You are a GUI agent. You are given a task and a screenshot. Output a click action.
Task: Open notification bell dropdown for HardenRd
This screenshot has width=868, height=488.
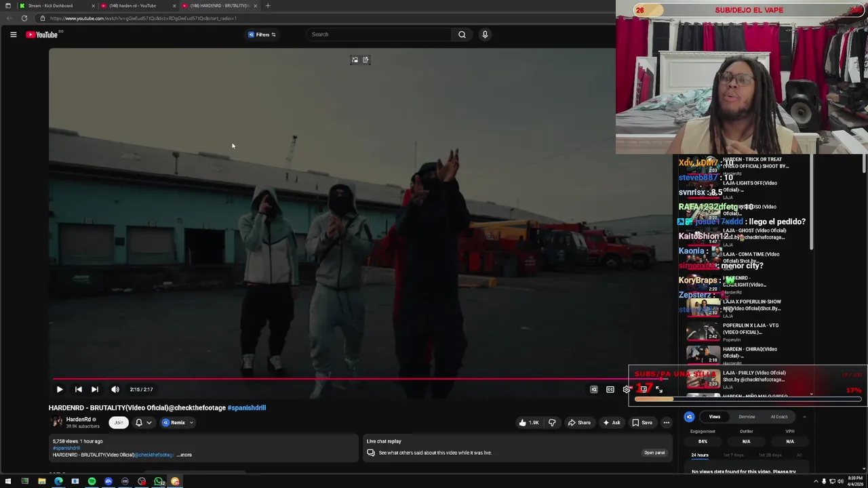click(143, 423)
